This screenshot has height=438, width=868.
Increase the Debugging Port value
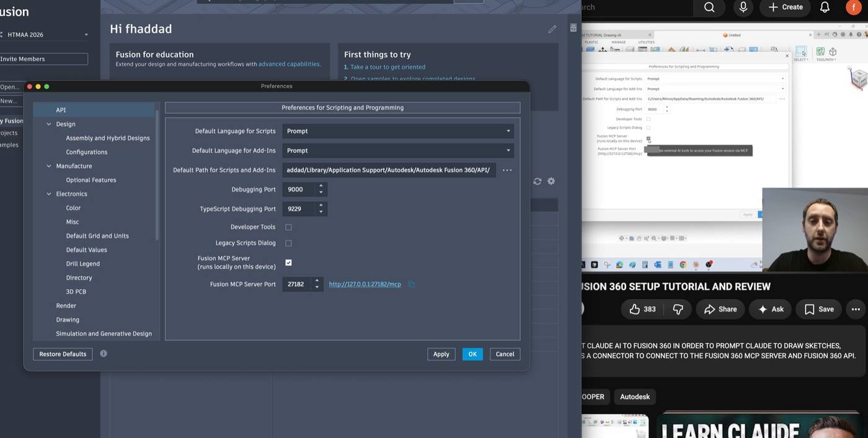click(x=321, y=186)
